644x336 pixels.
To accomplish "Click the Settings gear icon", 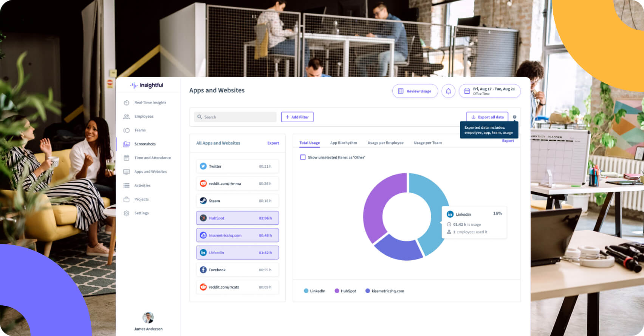I will point(127,213).
